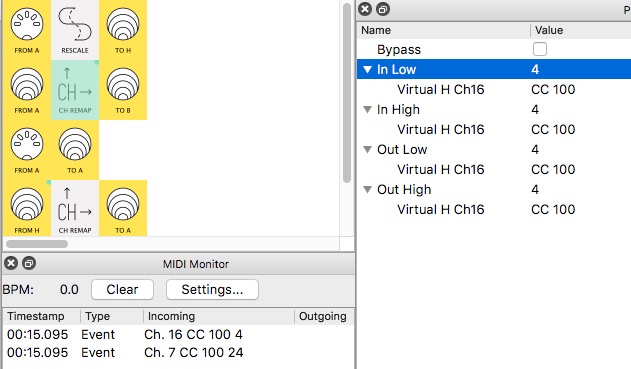631x369 pixels.
Task: Select the RESCALE module icon
Action: tap(75, 30)
